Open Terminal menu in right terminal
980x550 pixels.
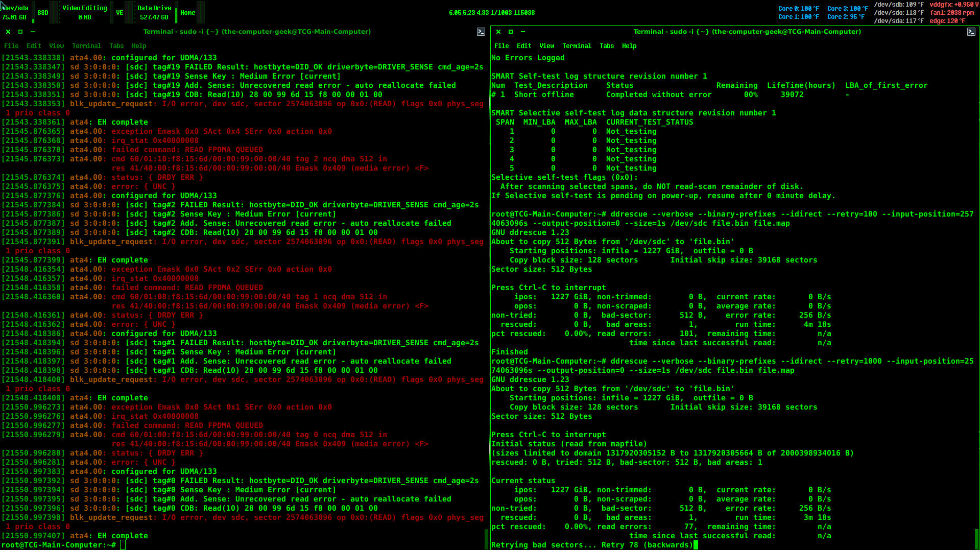tap(577, 46)
